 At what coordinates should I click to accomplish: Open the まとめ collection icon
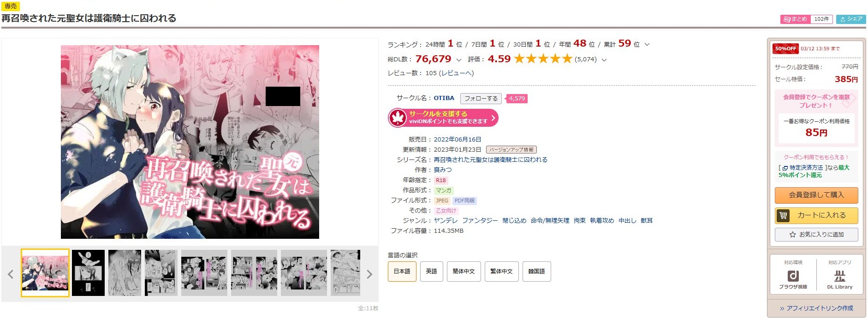point(787,19)
